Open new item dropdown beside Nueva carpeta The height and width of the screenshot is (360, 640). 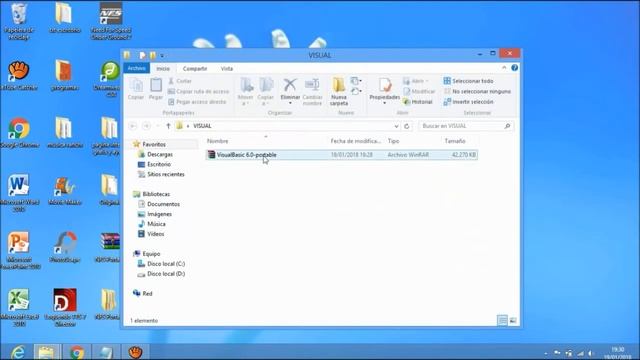tap(356, 81)
